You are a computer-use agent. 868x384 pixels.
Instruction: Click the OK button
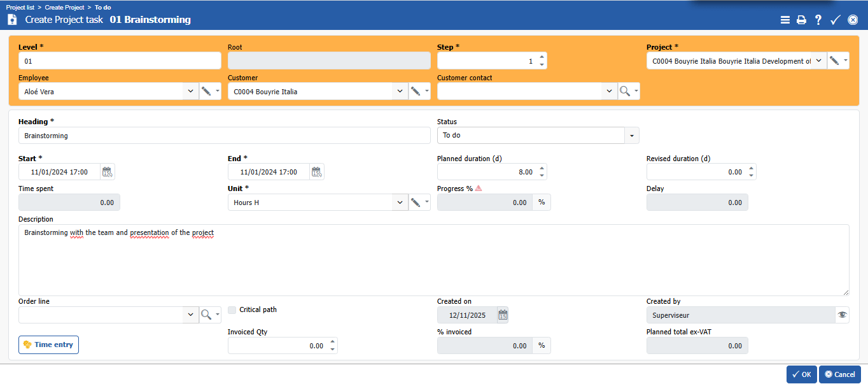click(801, 374)
